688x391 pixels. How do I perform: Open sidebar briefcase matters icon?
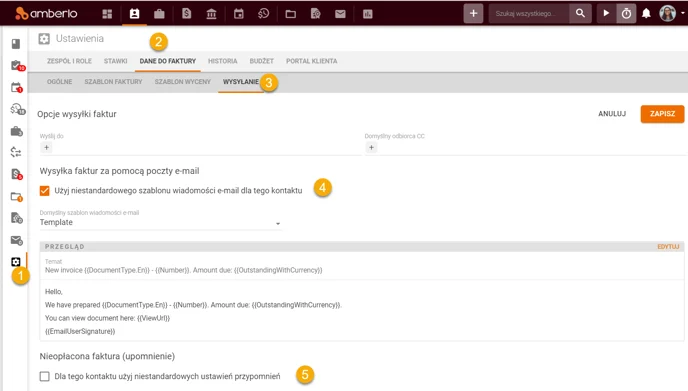pos(16,131)
